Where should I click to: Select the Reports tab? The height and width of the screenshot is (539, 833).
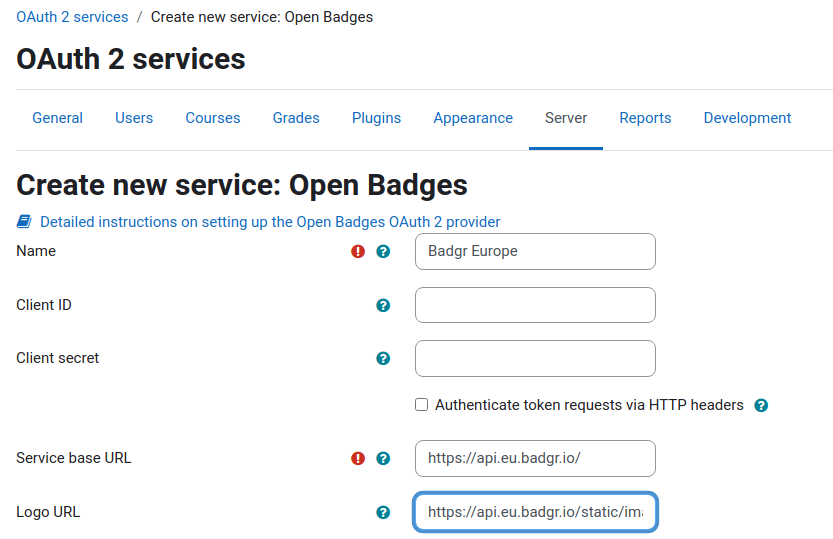click(645, 118)
